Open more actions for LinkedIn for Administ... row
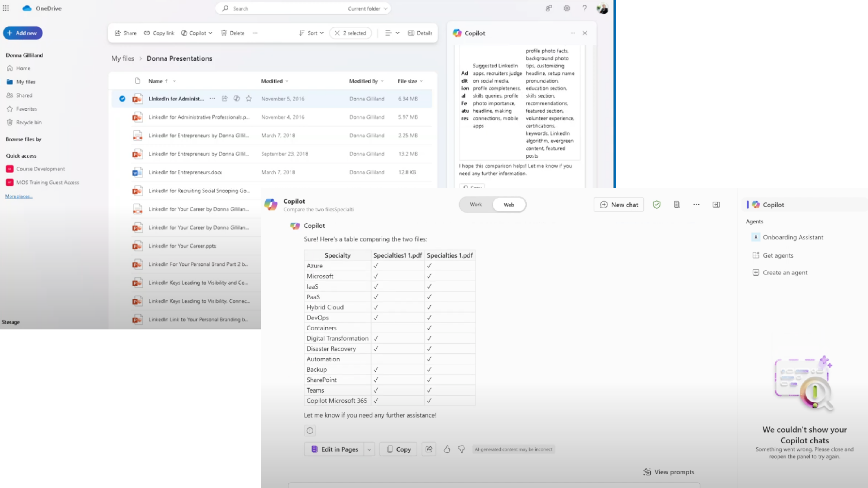 click(212, 98)
